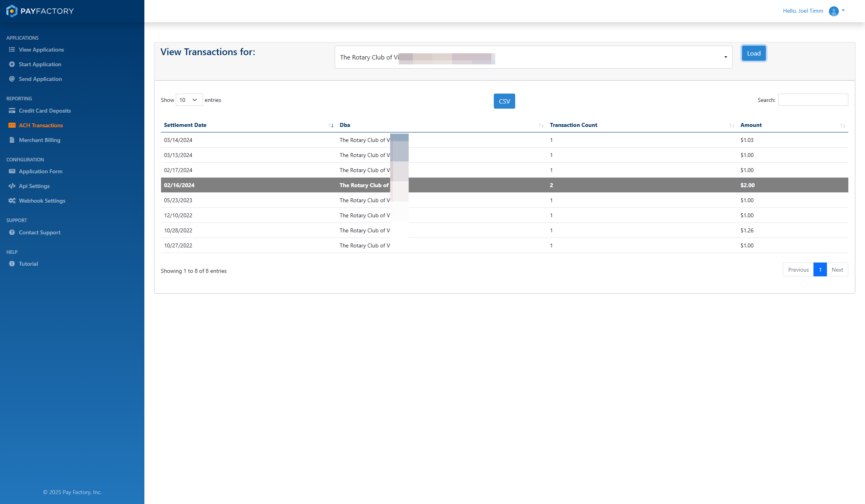Open Start Application page
865x504 pixels.
(40, 64)
